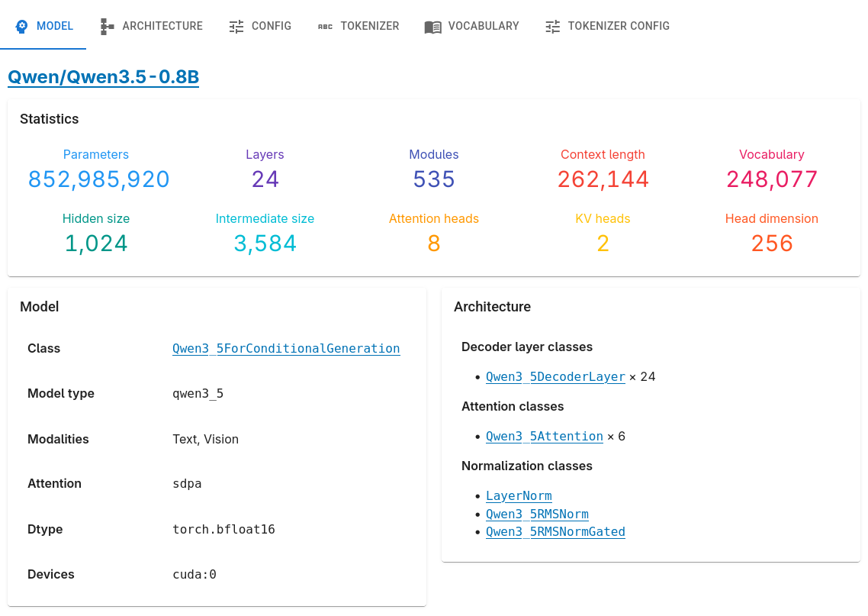
Task: Click the head dimension value 256
Action: click(772, 243)
